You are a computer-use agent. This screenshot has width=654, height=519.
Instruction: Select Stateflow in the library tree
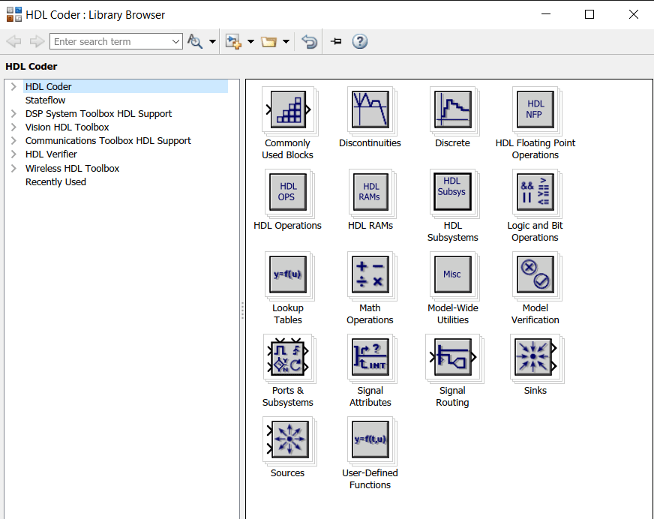click(45, 100)
